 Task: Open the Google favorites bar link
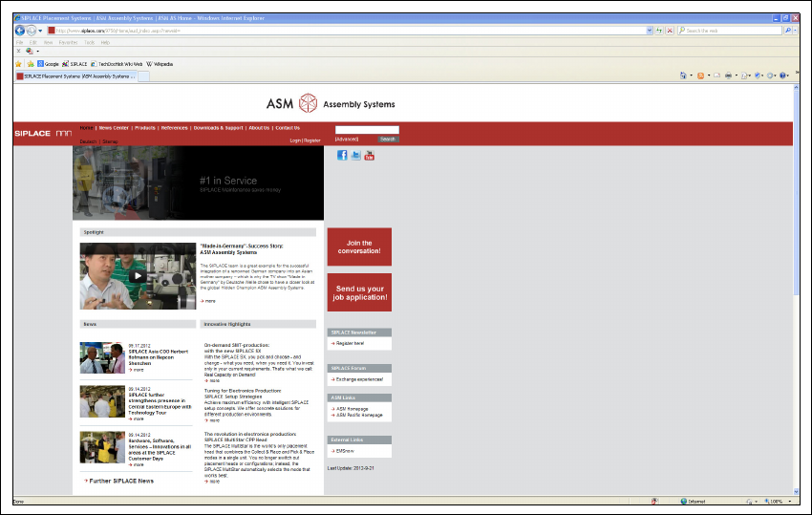(x=48, y=64)
